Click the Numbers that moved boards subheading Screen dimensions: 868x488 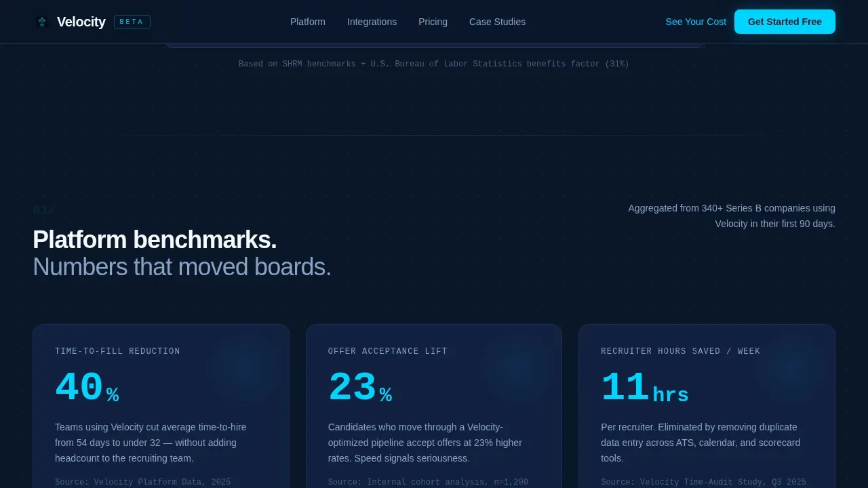click(182, 267)
